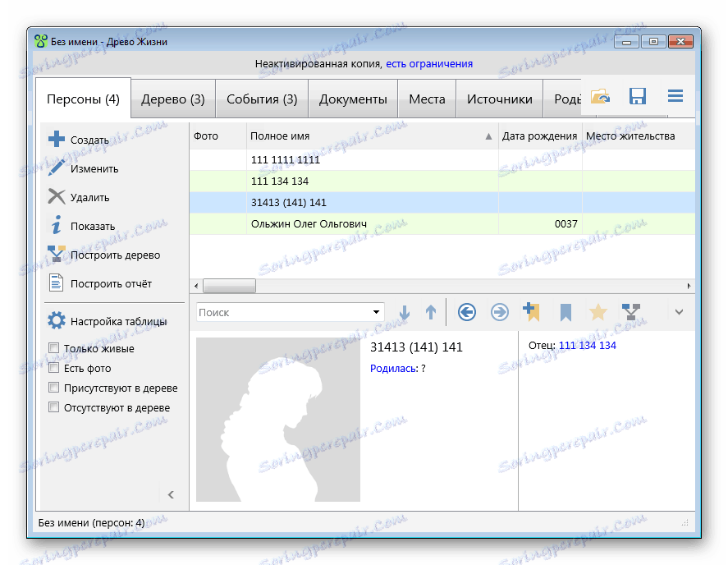Switch to the Персоны (4) tab
Screen dimensions: 728x565
click(83, 99)
